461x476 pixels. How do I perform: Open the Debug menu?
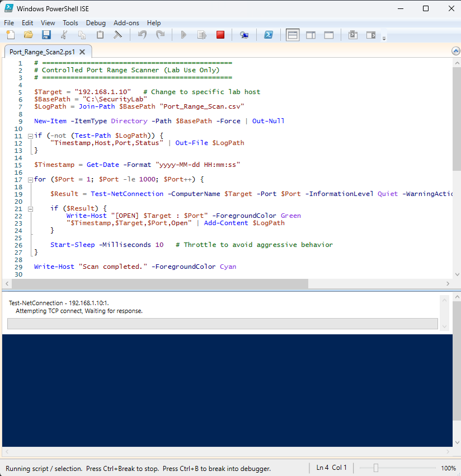pyautogui.click(x=96, y=23)
